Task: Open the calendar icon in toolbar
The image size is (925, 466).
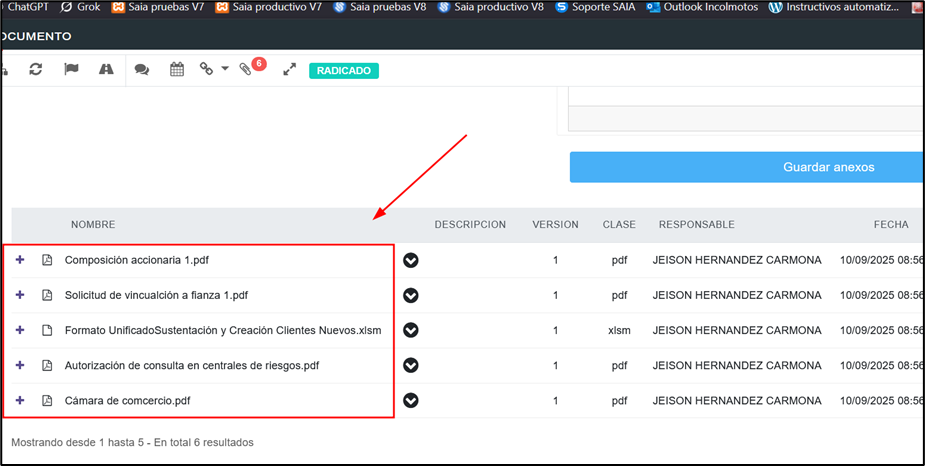Action: coord(177,69)
